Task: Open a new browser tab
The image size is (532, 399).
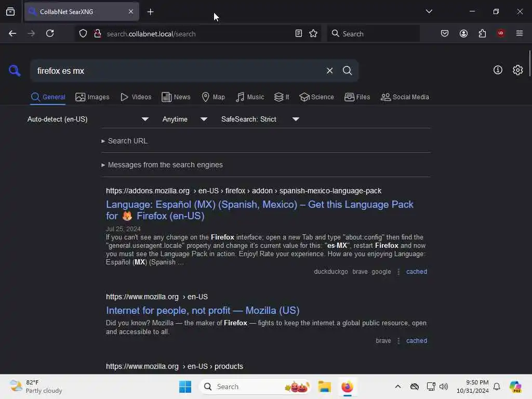Action: (150, 12)
